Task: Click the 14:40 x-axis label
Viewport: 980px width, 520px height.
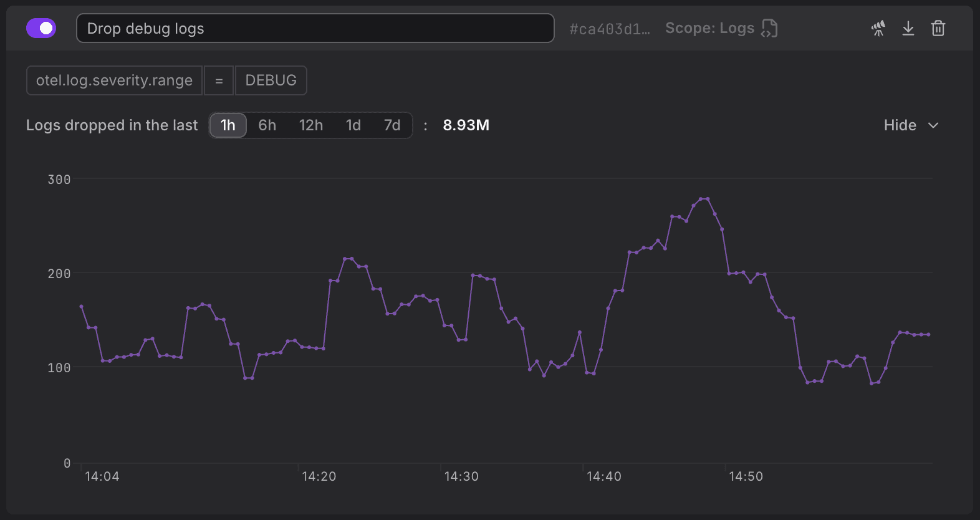Action: point(604,476)
